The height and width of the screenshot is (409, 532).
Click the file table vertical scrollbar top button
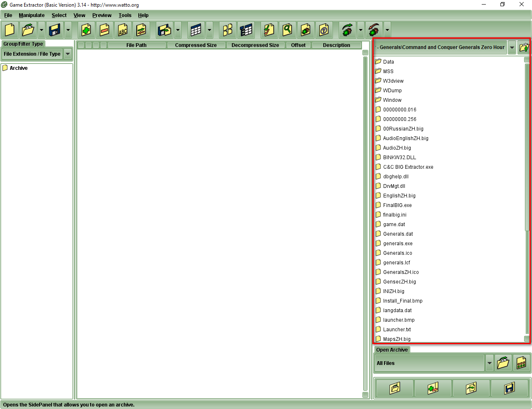click(x=365, y=53)
